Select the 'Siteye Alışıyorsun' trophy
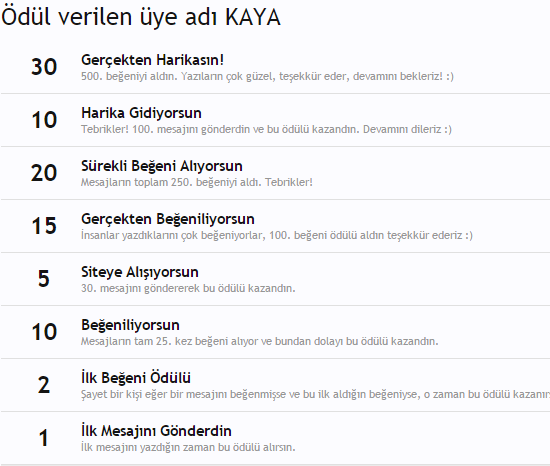Image resolution: width=550 pixels, height=466 pixels. click(x=140, y=272)
